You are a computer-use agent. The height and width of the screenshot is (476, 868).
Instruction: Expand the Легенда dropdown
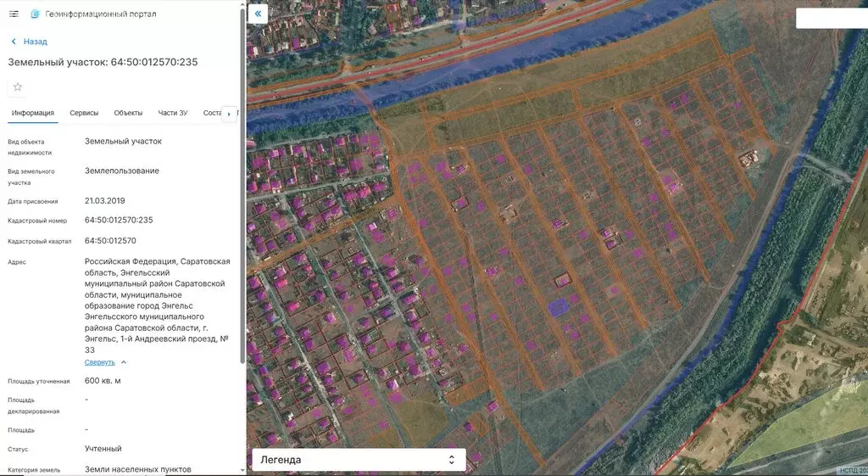(x=359, y=460)
